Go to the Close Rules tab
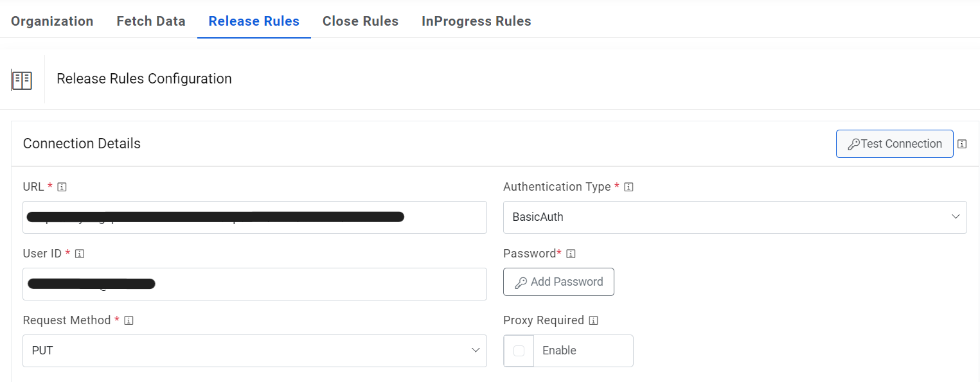The height and width of the screenshot is (382, 980). point(361,21)
